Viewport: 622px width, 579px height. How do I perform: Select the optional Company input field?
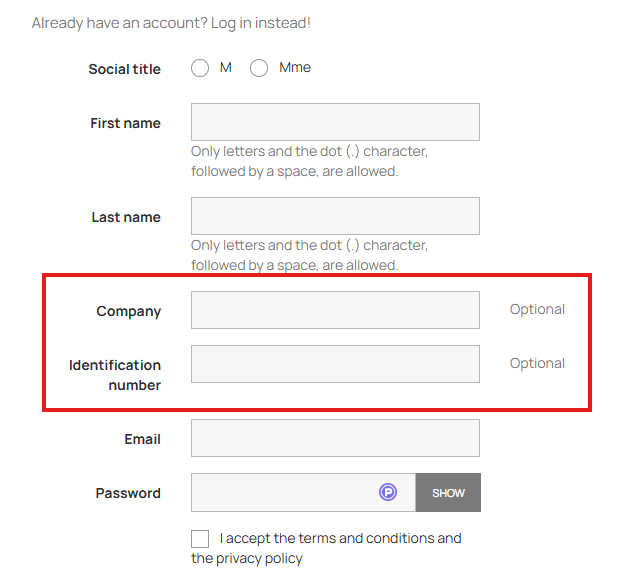point(335,310)
